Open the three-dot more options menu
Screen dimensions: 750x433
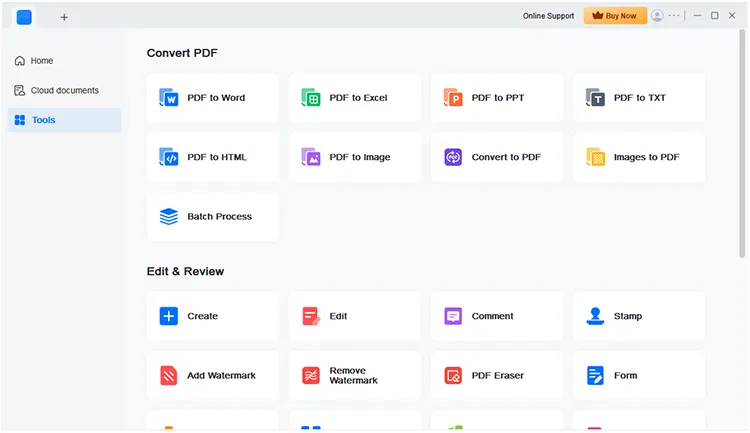pos(674,16)
